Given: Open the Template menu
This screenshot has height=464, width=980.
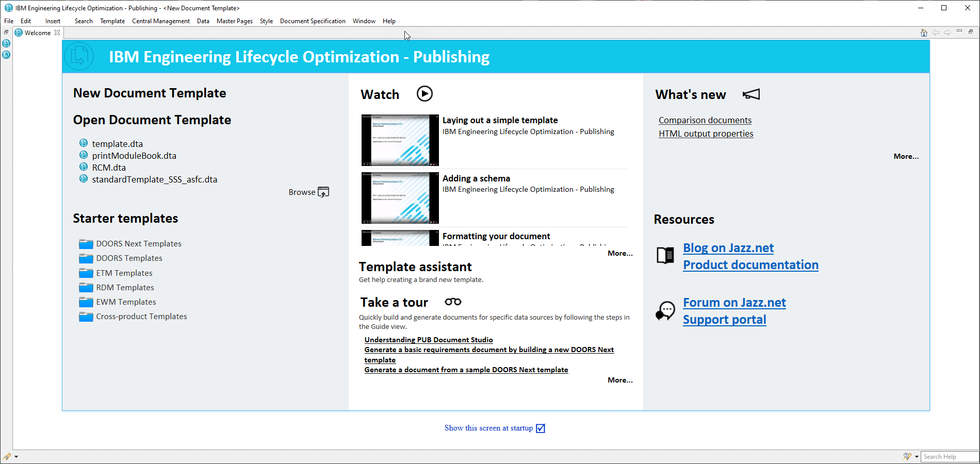Looking at the screenshot, I should pos(112,21).
